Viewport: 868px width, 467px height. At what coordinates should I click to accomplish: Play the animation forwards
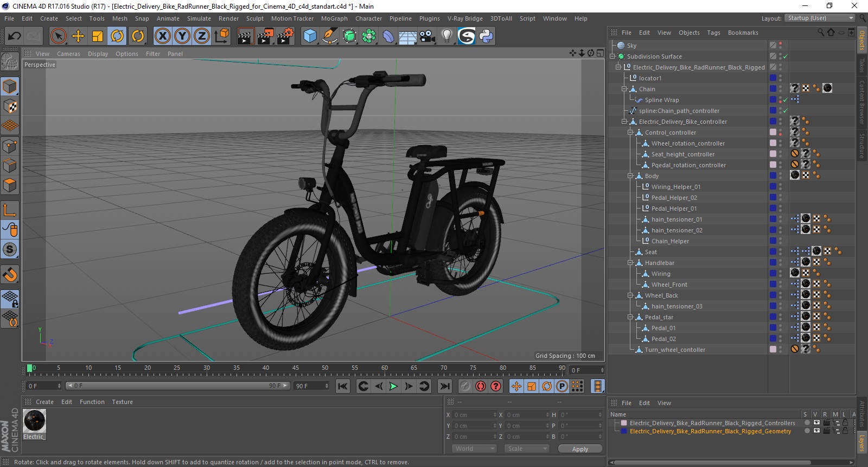tap(393, 386)
